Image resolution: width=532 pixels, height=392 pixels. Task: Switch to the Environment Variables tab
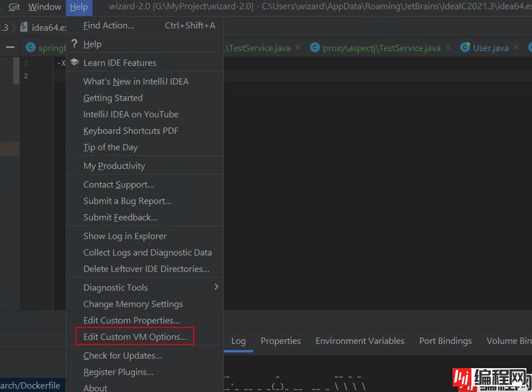click(x=360, y=340)
